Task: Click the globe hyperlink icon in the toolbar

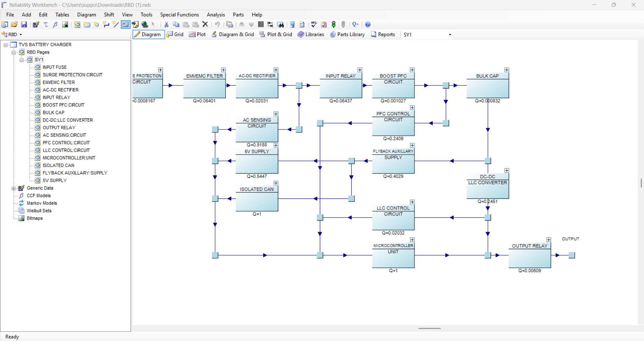Action: tap(145, 24)
